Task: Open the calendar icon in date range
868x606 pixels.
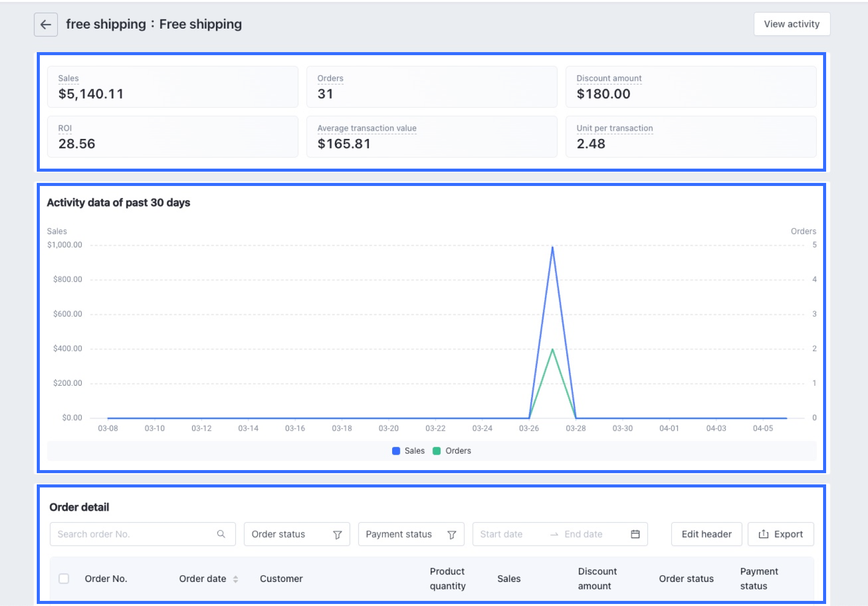Action: coord(635,534)
